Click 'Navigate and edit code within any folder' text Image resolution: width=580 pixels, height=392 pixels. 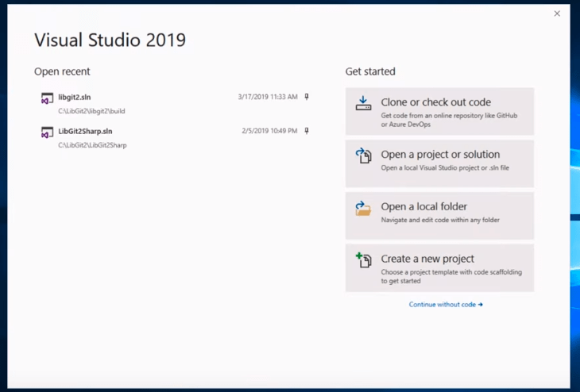point(440,220)
